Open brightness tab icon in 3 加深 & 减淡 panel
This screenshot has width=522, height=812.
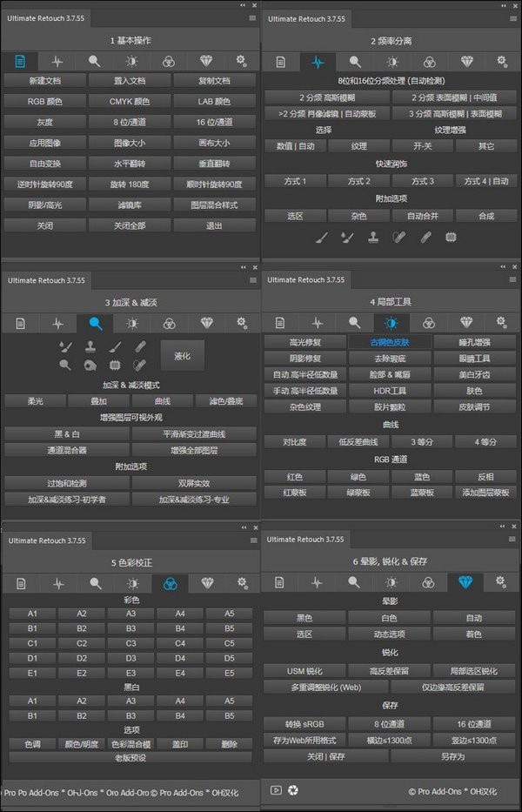(132, 324)
